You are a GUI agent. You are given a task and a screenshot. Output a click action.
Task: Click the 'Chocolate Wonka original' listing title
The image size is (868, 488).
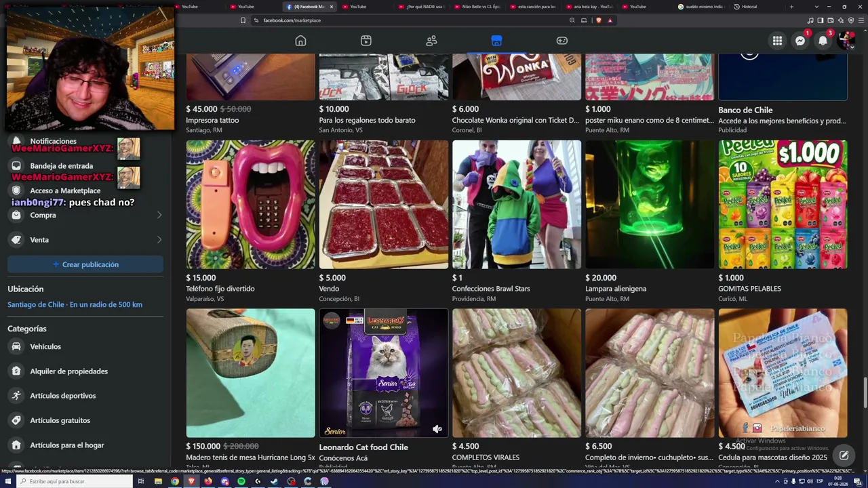tap(515, 121)
